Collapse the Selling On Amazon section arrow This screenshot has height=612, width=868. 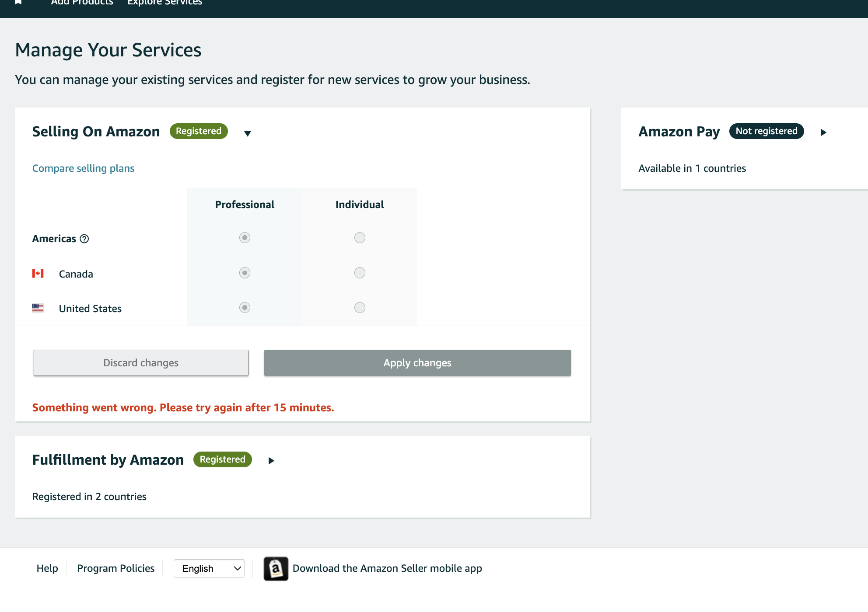click(x=248, y=133)
